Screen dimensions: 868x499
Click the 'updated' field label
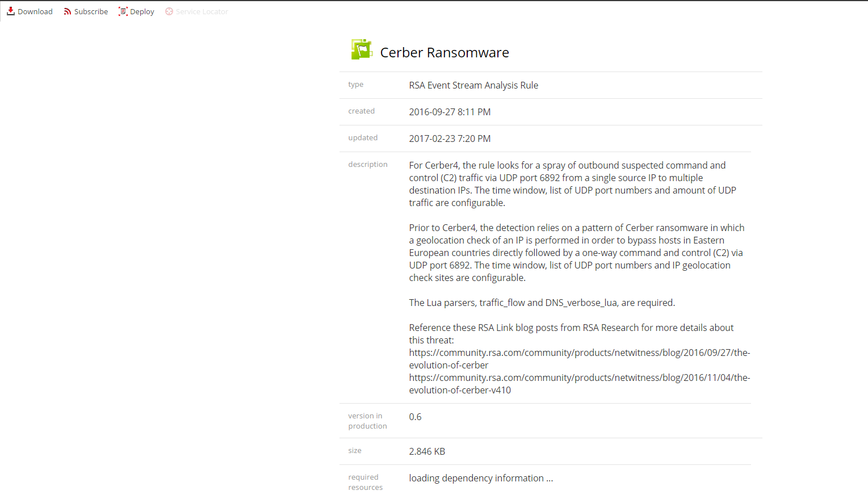[x=363, y=138]
